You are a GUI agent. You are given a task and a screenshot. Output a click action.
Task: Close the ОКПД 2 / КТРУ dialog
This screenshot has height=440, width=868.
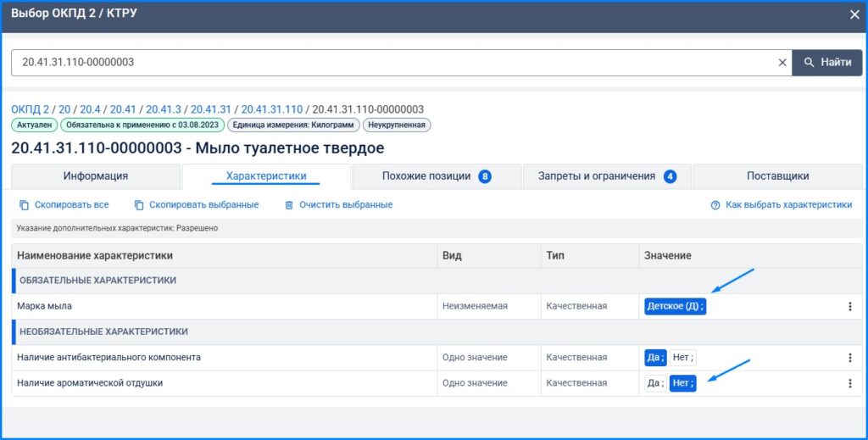click(854, 15)
